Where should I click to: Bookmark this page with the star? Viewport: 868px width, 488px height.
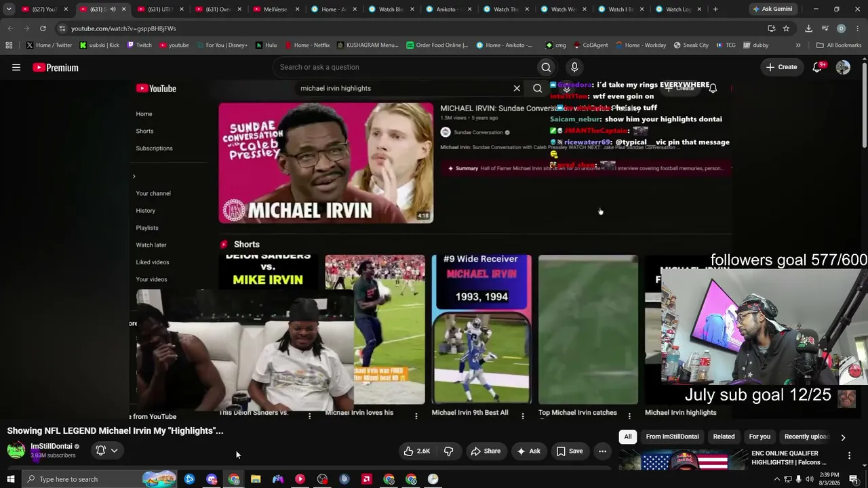point(786,28)
